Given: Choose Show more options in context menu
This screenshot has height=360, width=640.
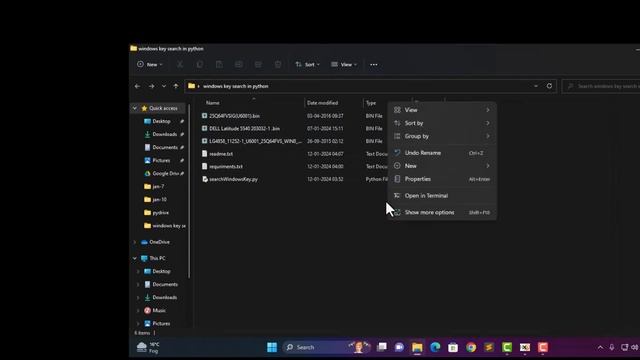Looking at the screenshot, I should [x=442, y=212].
